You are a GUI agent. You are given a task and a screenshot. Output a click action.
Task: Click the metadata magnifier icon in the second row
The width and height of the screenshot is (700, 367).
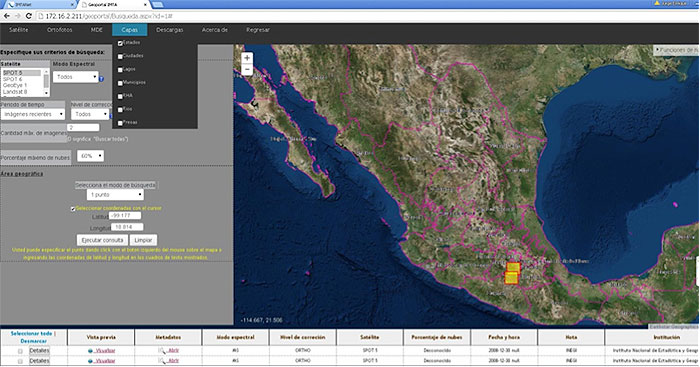point(162,361)
